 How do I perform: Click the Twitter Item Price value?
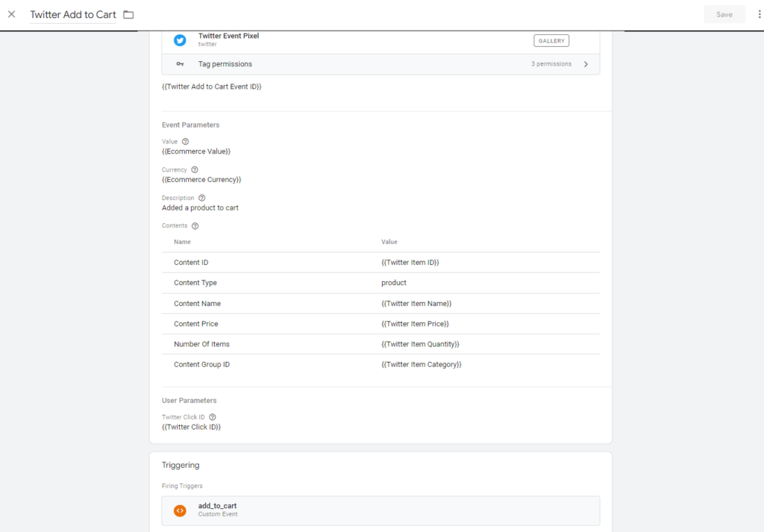click(x=415, y=324)
